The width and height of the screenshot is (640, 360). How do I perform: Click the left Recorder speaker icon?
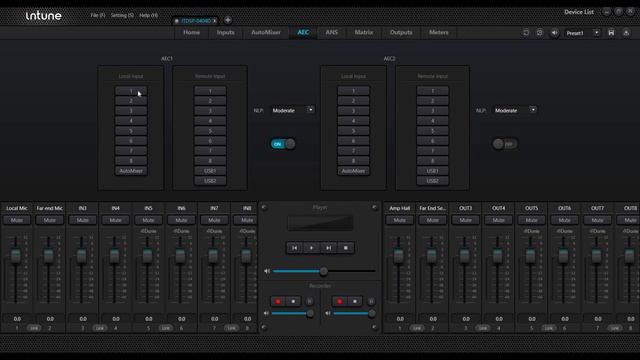coord(266,313)
